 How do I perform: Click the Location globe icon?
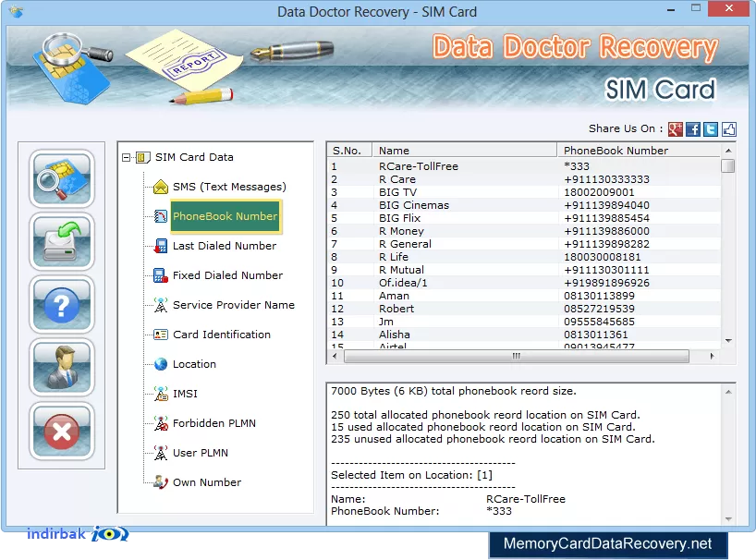pos(161,364)
